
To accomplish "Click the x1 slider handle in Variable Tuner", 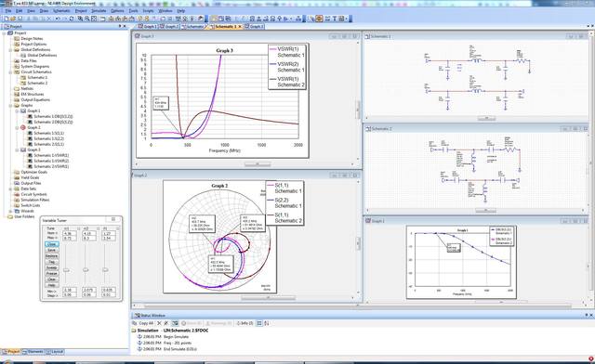I will 66,270.
